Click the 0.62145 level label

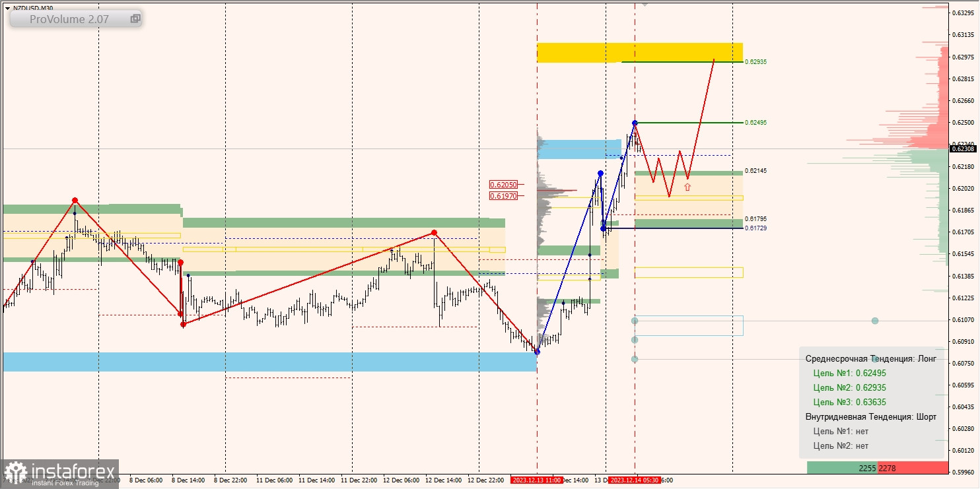[x=755, y=170]
